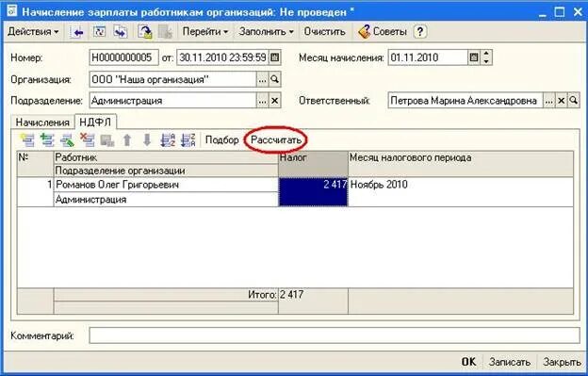Open the Заполнить dropdown menu
The height and width of the screenshot is (376, 588).
(x=266, y=32)
